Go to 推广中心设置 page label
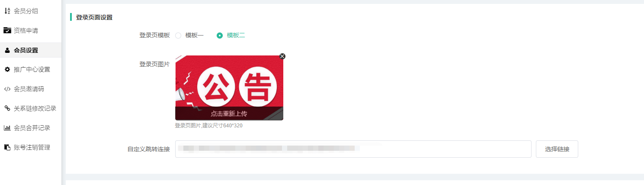This screenshot has width=644, height=185. pyautogui.click(x=32, y=69)
